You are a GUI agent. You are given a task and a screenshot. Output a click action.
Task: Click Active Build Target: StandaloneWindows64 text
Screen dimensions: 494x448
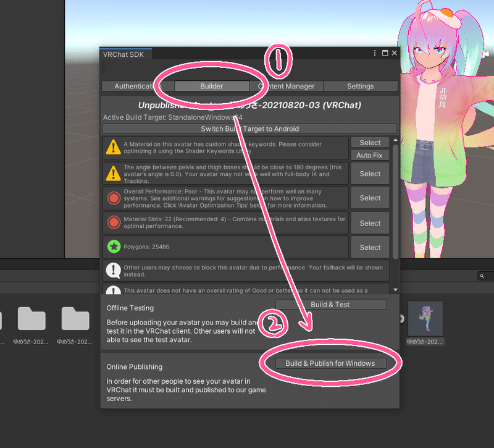click(173, 117)
